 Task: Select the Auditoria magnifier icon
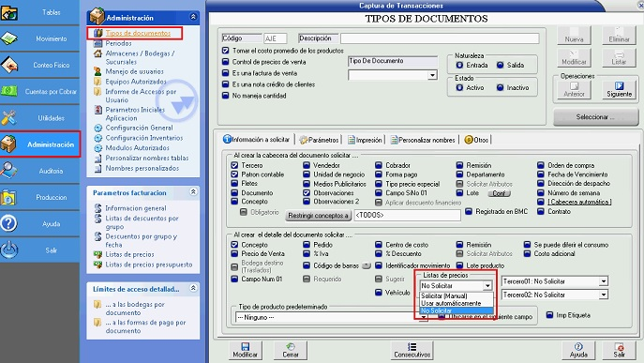9,171
